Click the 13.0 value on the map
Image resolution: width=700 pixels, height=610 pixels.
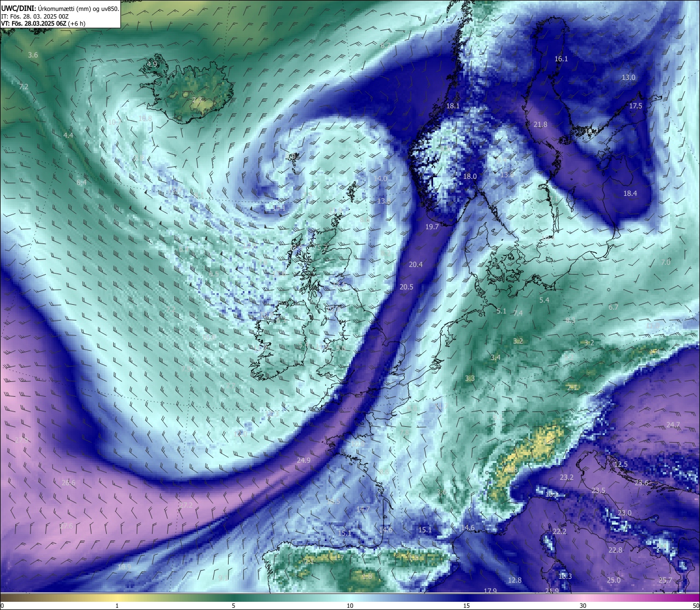628,77
